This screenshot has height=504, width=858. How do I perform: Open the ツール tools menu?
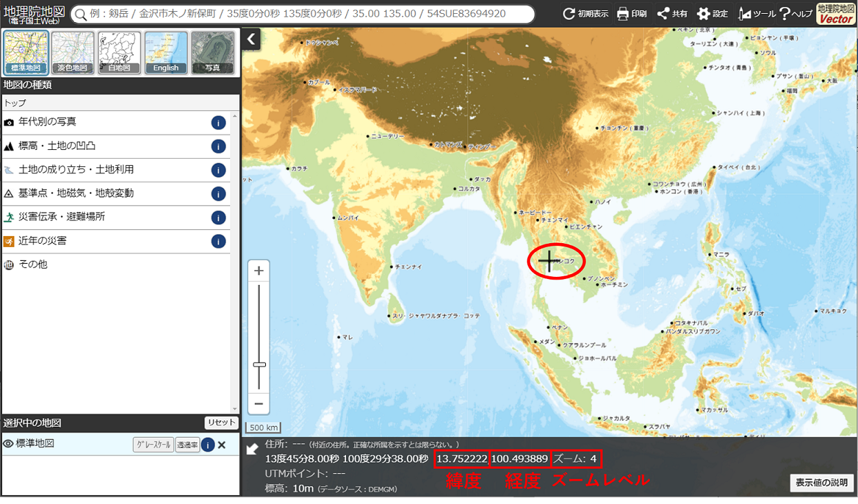(756, 14)
